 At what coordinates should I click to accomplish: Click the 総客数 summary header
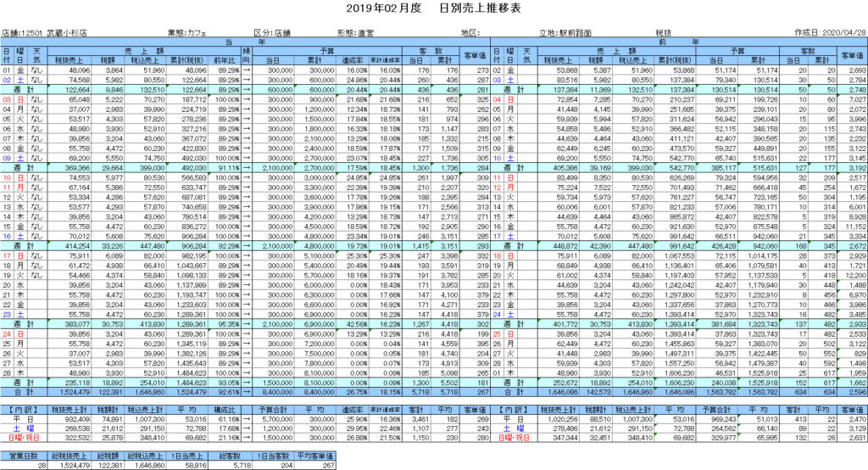231,456
